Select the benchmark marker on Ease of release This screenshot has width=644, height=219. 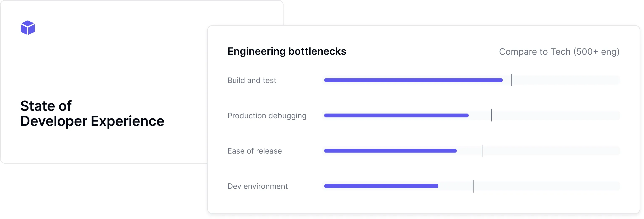pos(482,151)
